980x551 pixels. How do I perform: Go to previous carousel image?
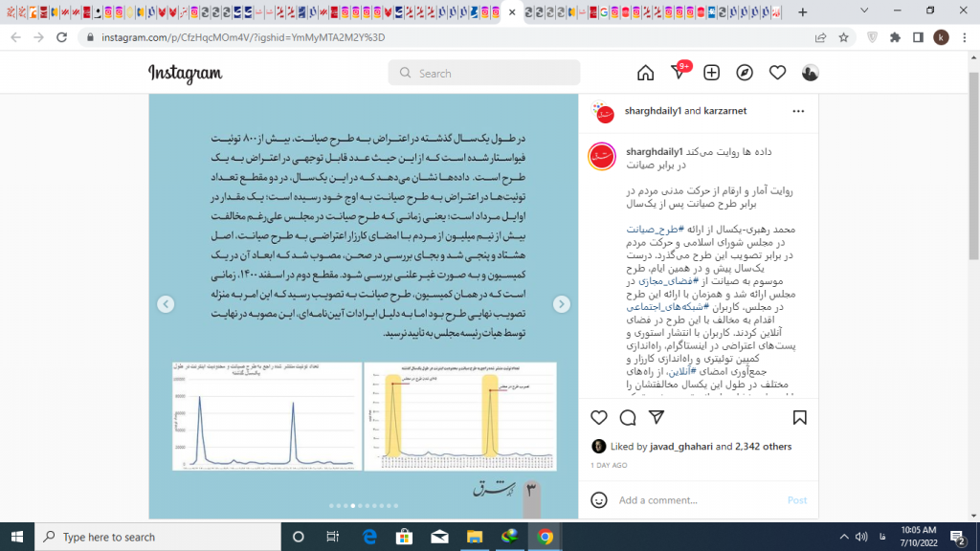pos(166,304)
